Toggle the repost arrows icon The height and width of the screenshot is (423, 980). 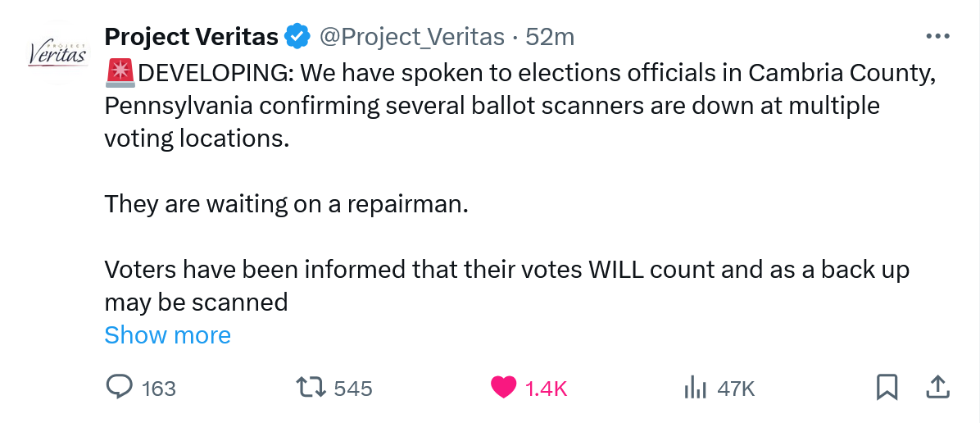pyautogui.click(x=311, y=387)
